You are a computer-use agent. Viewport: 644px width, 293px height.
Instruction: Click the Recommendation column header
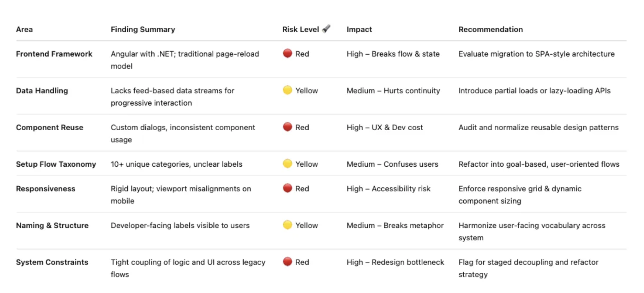pyautogui.click(x=490, y=30)
